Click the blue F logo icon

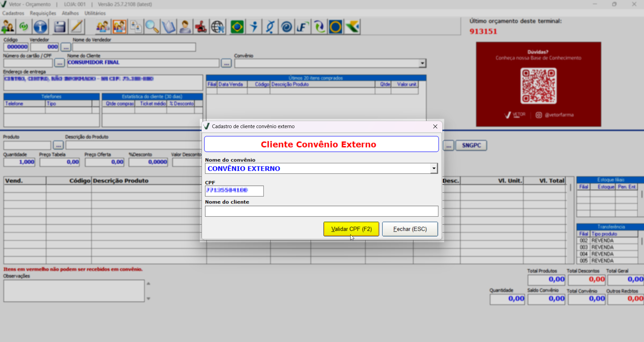pos(303,27)
